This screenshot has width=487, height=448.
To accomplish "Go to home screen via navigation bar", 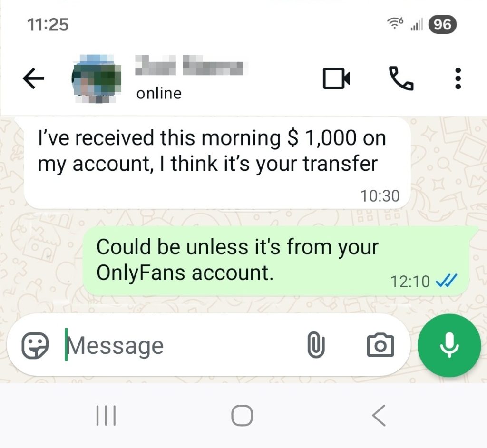I will (242, 415).
